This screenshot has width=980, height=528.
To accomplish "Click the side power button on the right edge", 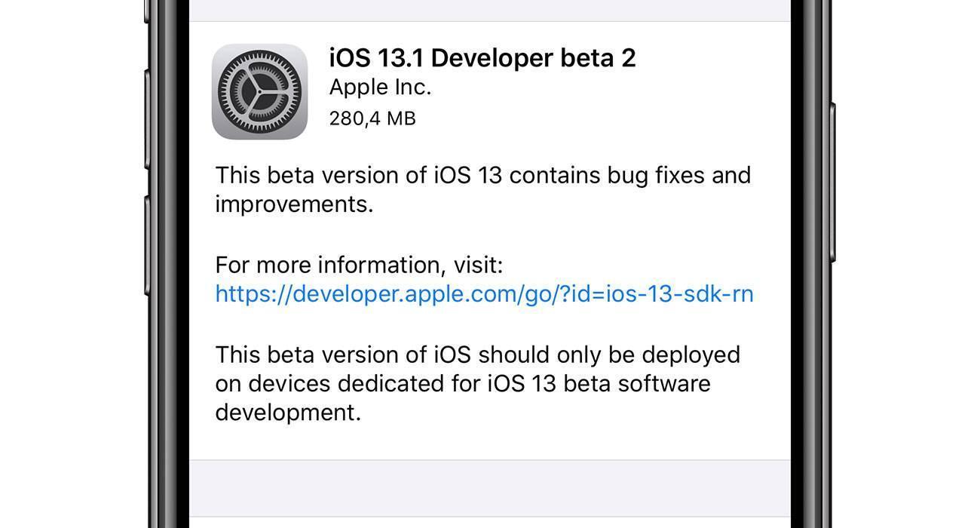I will pyautogui.click(x=833, y=182).
